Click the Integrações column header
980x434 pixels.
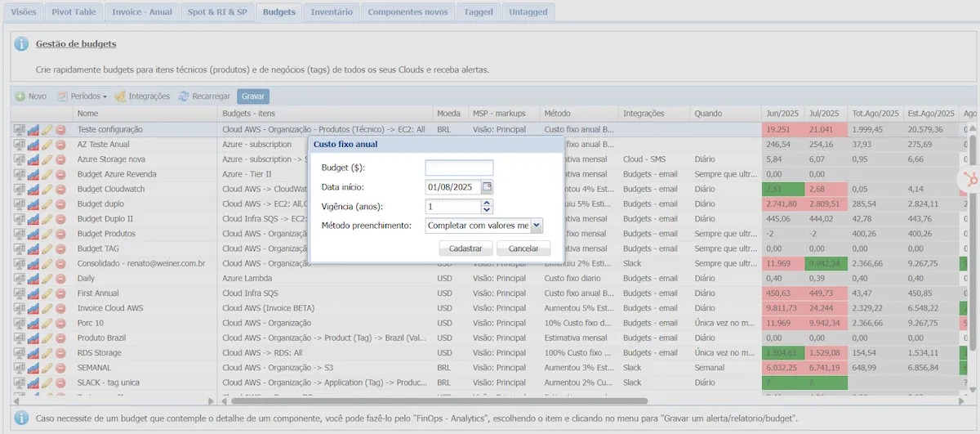pos(654,114)
